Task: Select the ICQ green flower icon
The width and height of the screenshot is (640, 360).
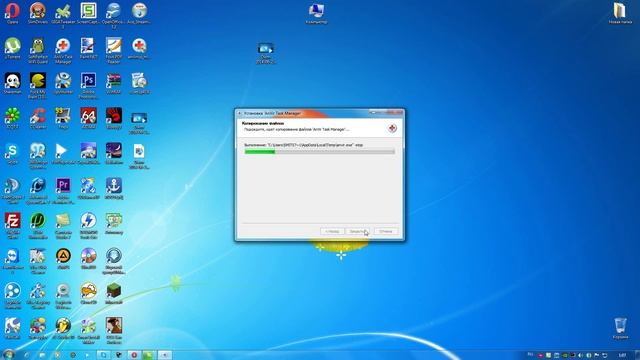Action: point(12,119)
